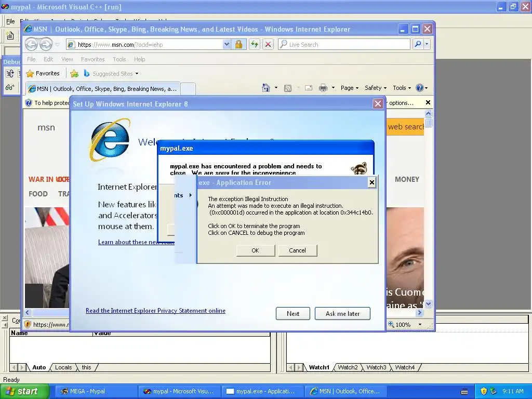Open Favorites star button
Viewport: 532px width, 399px height.
(43, 73)
